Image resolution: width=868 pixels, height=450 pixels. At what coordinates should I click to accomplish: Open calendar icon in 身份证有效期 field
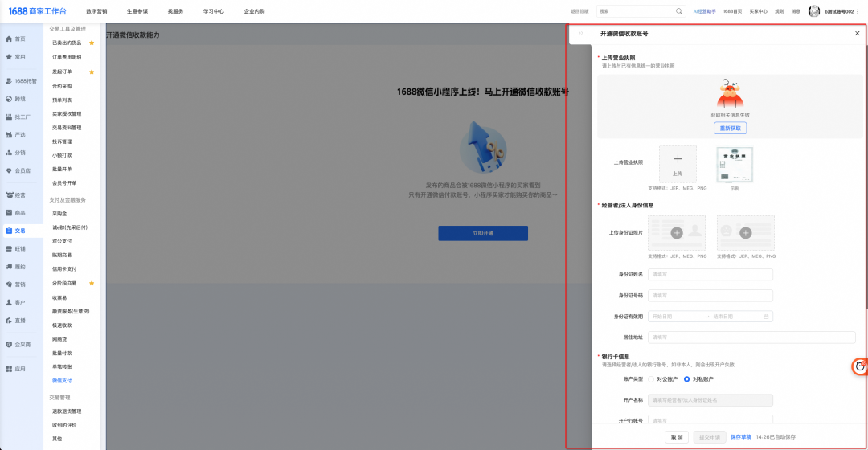[766, 317]
